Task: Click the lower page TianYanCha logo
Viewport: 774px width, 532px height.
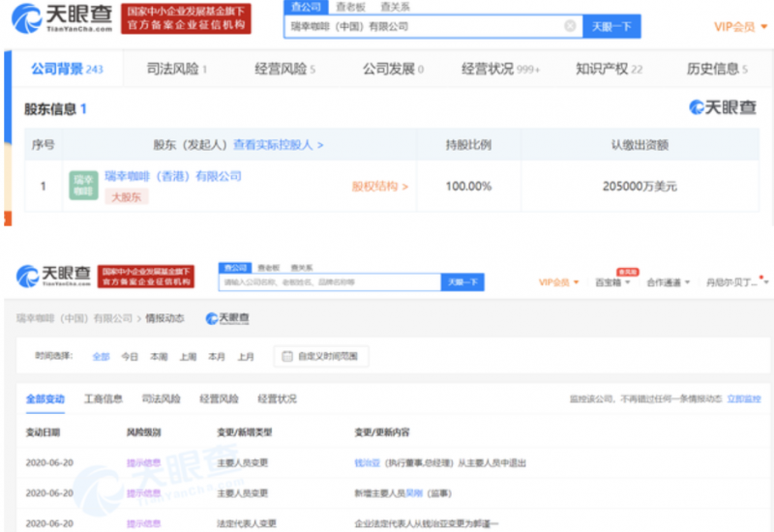Action: pyautogui.click(x=53, y=276)
